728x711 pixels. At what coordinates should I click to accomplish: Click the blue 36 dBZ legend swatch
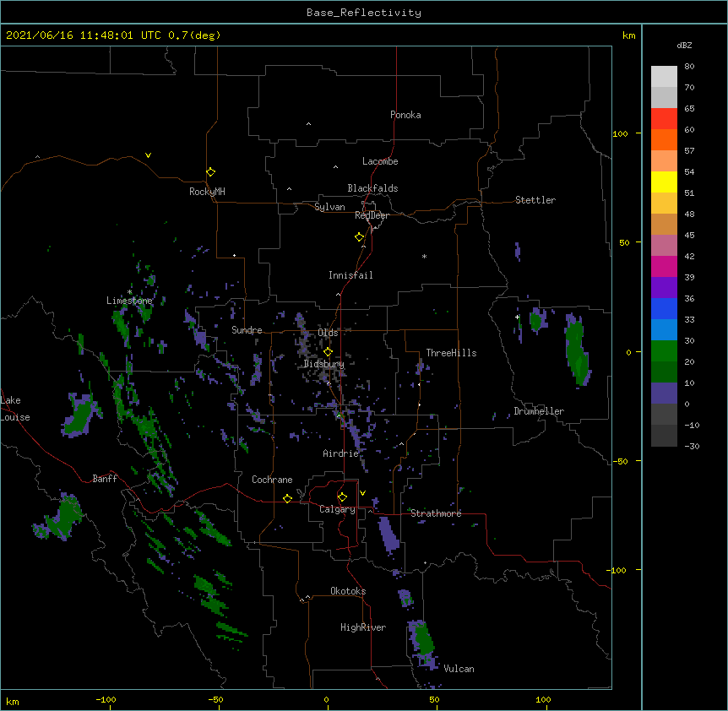pyautogui.click(x=664, y=308)
